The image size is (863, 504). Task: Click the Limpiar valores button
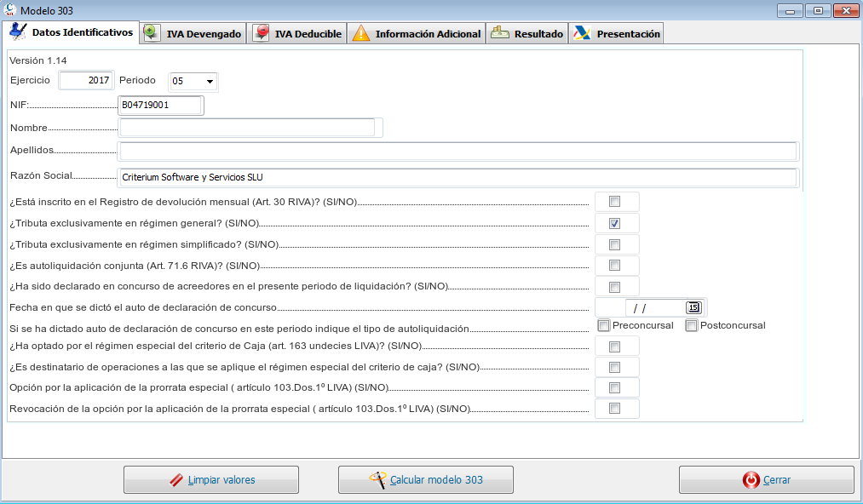click(x=211, y=480)
